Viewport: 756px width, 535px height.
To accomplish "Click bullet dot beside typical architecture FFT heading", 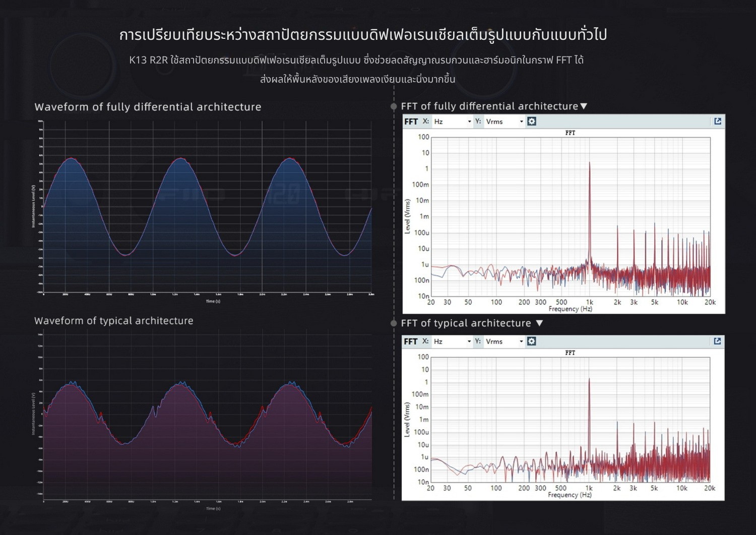I will coord(394,323).
